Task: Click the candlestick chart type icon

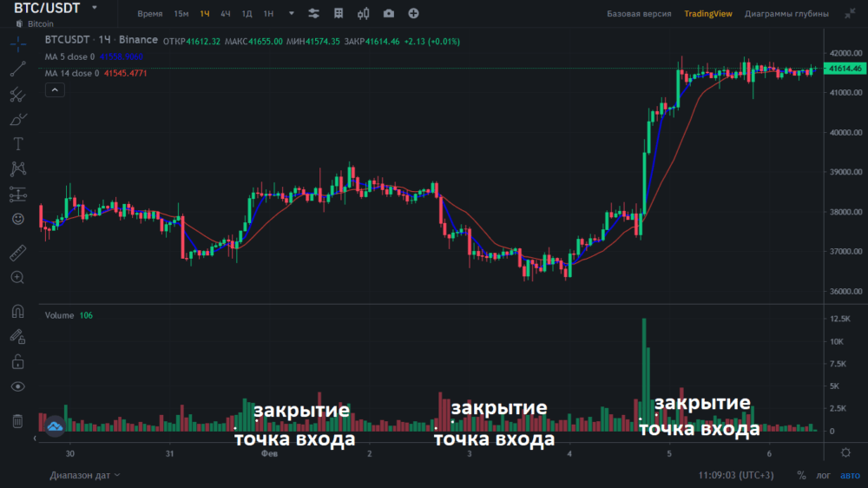Action: click(x=363, y=14)
